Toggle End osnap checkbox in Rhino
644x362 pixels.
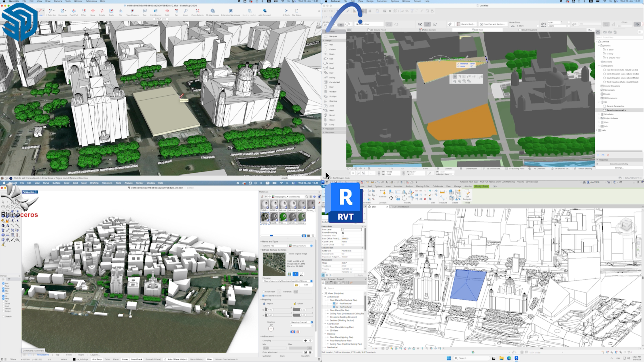[x=4, y=283]
